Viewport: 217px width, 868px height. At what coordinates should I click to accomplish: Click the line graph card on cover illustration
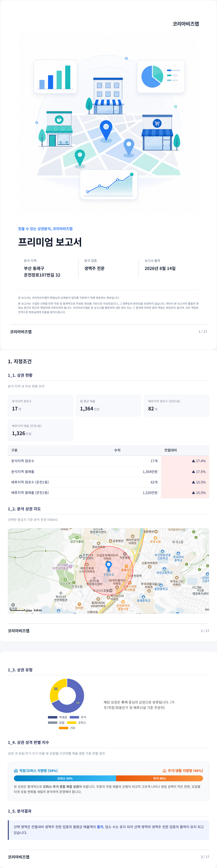108,185
